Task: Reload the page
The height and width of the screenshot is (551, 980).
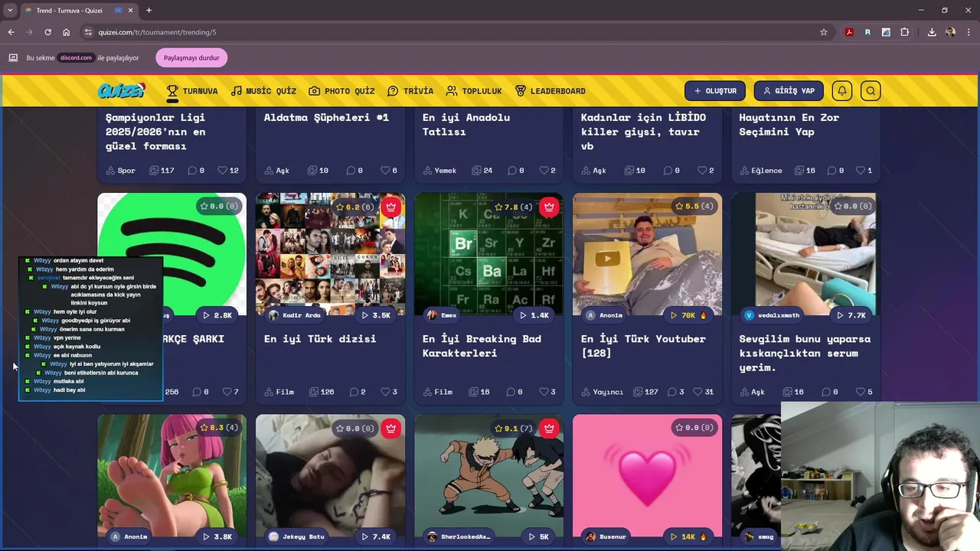Action: pos(47,32)
